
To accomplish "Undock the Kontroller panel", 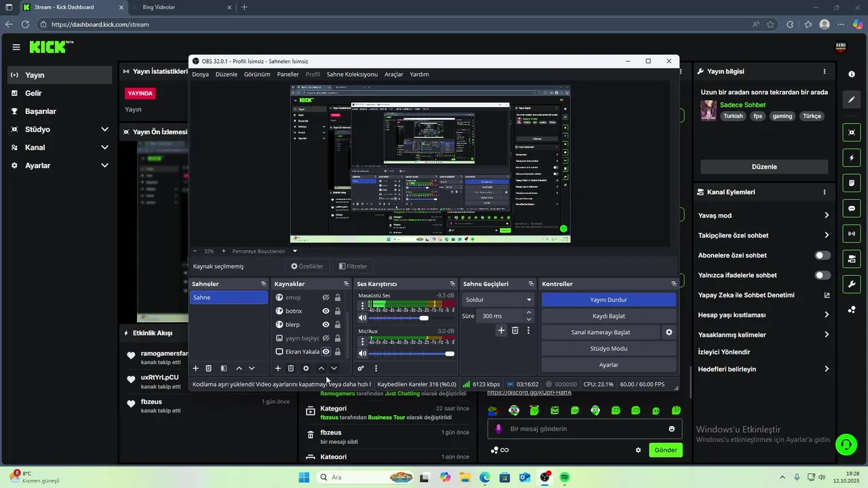I will (x=673, y=284).
